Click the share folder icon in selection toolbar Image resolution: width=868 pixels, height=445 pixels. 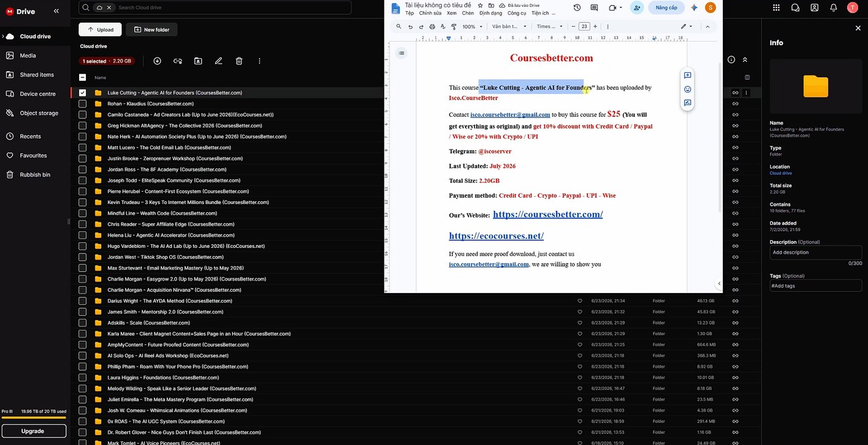coord(198,61)
